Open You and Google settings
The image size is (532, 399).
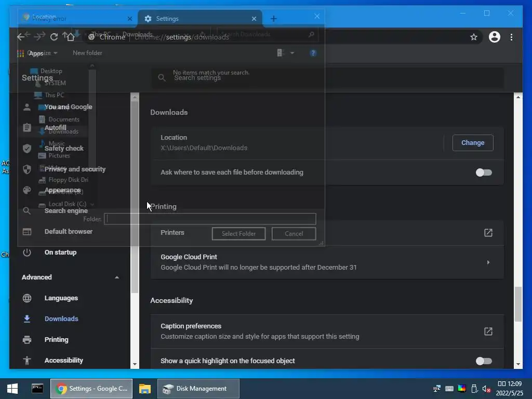[x=68, y=107]
